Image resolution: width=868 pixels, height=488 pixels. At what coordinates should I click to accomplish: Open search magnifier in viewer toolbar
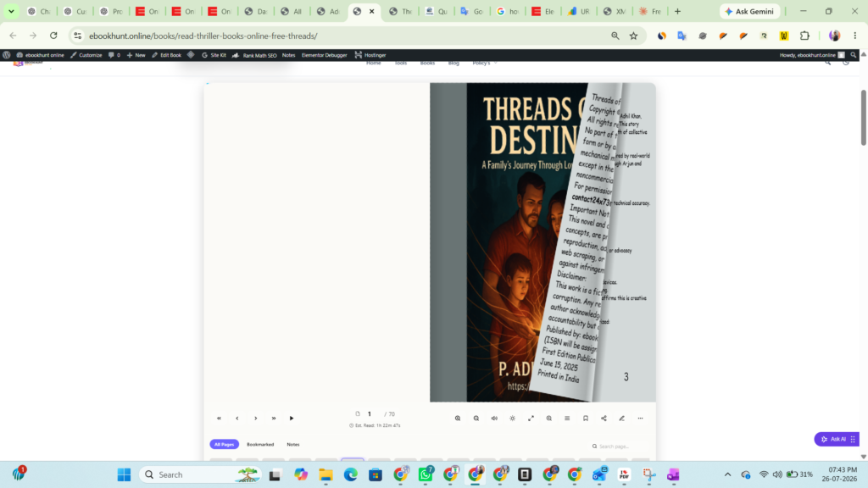549,419
